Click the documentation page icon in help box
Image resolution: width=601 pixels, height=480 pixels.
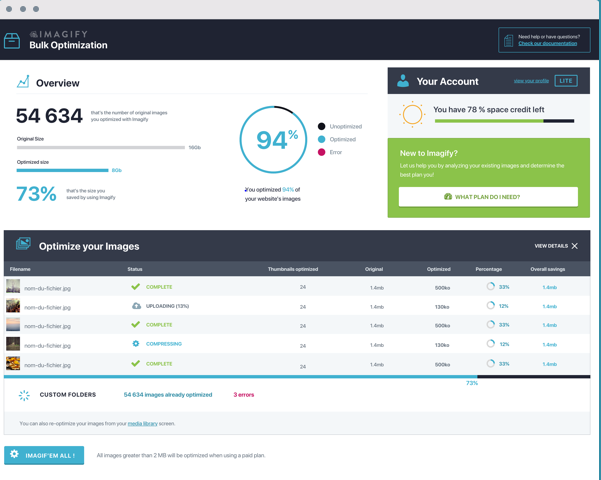point(508,40)
